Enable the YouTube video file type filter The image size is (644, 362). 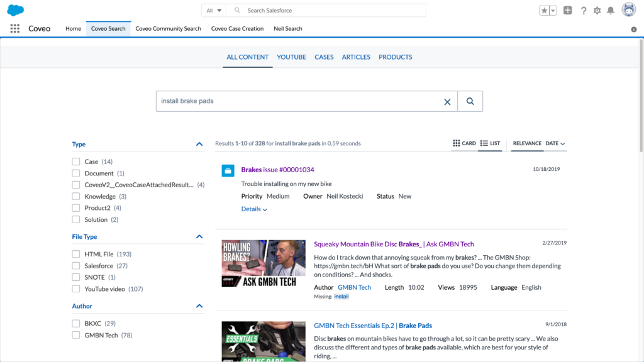[76, 289]
